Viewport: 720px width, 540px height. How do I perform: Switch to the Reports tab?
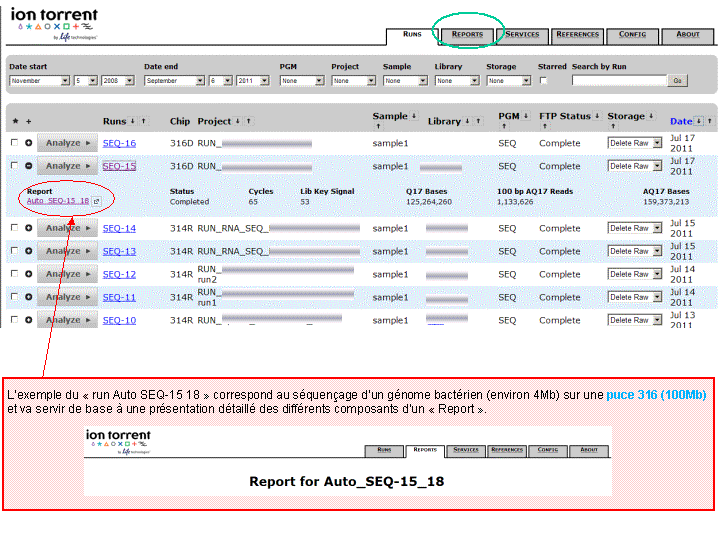[x=467, y=35]
